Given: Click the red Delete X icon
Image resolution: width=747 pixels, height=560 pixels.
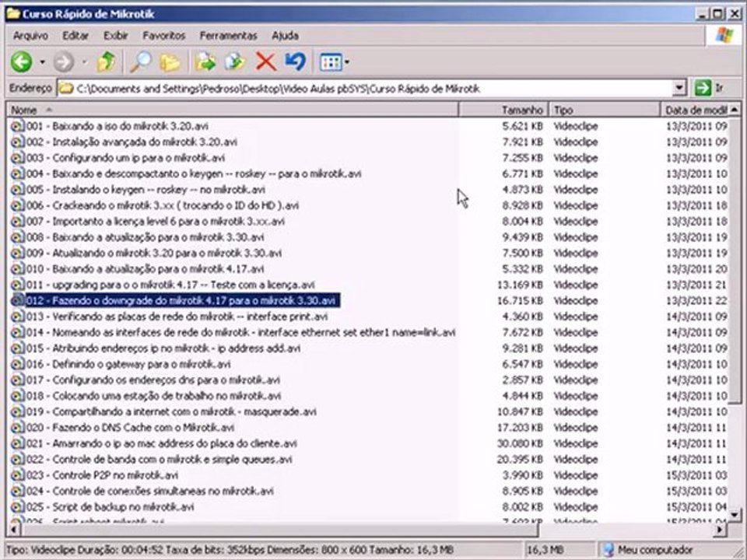Looking at the screenshot, I should point(266,62).
